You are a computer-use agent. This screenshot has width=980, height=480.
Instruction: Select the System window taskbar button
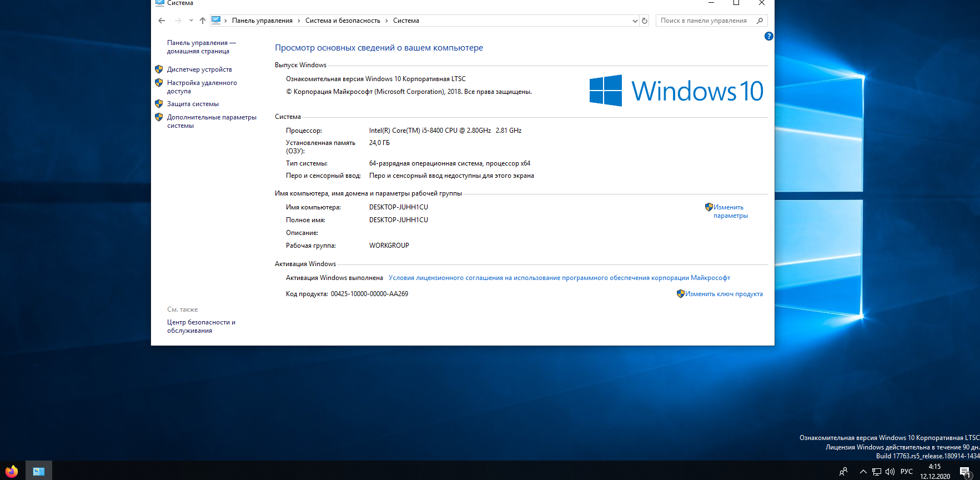(x=39, y=471)
